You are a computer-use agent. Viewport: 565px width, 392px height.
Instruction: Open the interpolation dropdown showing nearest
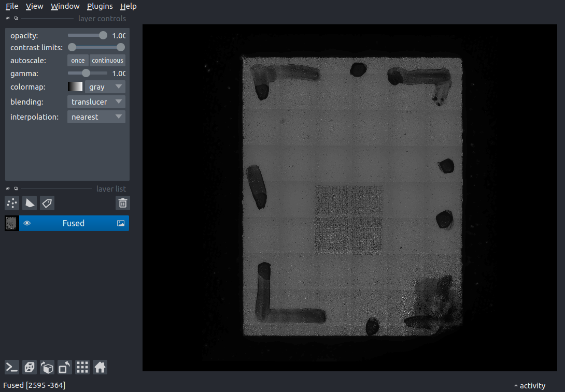pyautogui.click(x=96, y=117)
